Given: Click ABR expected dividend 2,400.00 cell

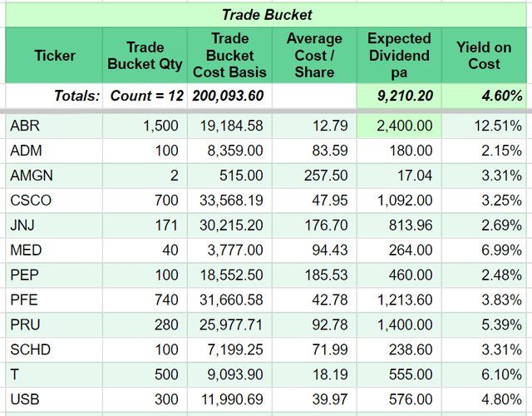Looking at the screenshot, I should click(399, 126).
